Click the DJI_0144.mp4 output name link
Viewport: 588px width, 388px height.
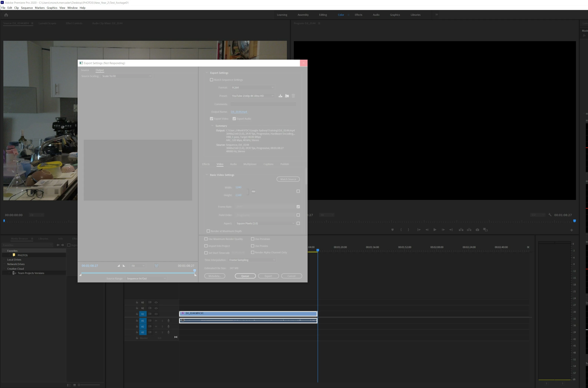pos(239,112)
